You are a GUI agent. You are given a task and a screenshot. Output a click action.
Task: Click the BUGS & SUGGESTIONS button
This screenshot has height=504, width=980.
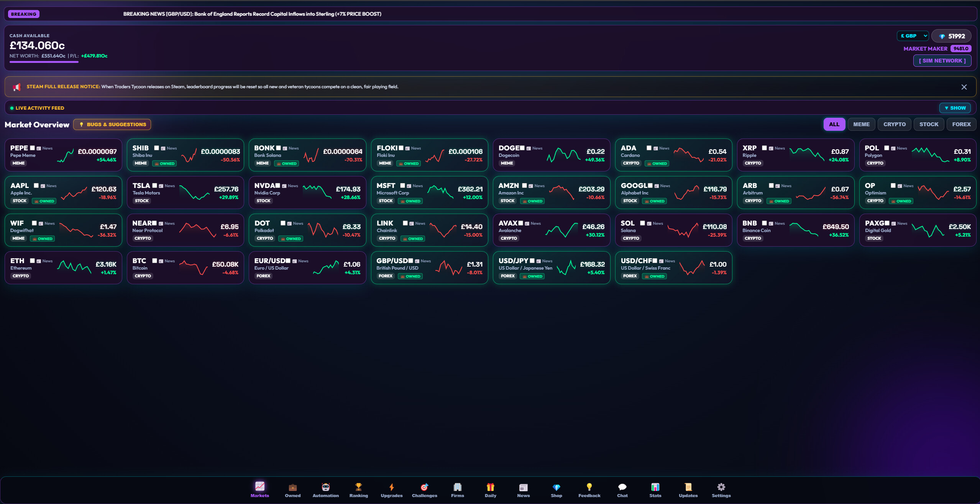tap(112, 124)
